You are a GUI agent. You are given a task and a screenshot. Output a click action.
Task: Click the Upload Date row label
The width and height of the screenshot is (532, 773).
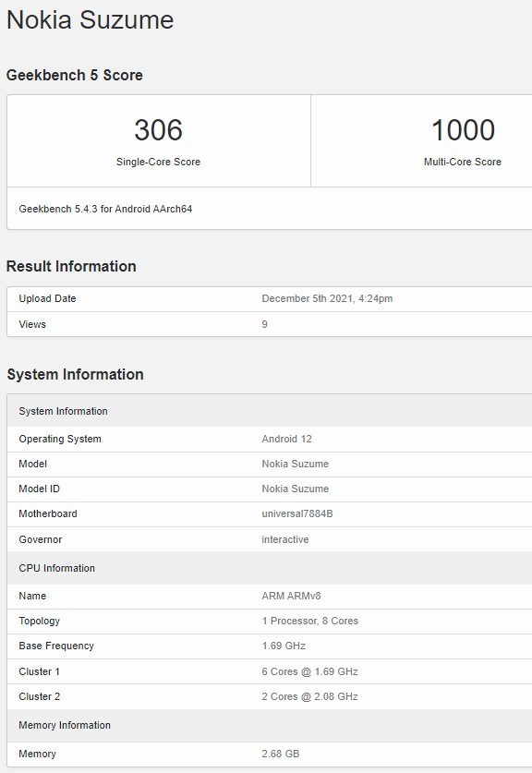pos(47,298)
